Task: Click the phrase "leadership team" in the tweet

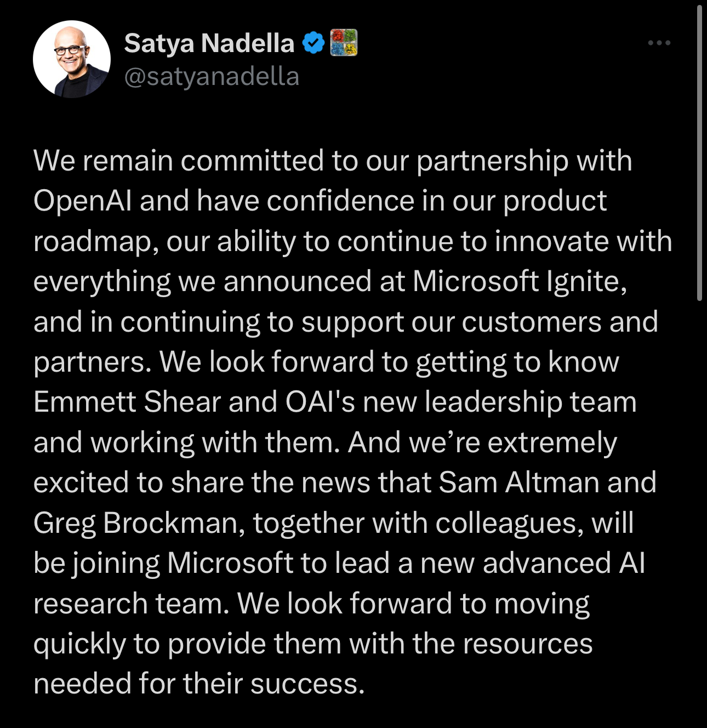Action: tap(531, 402)
